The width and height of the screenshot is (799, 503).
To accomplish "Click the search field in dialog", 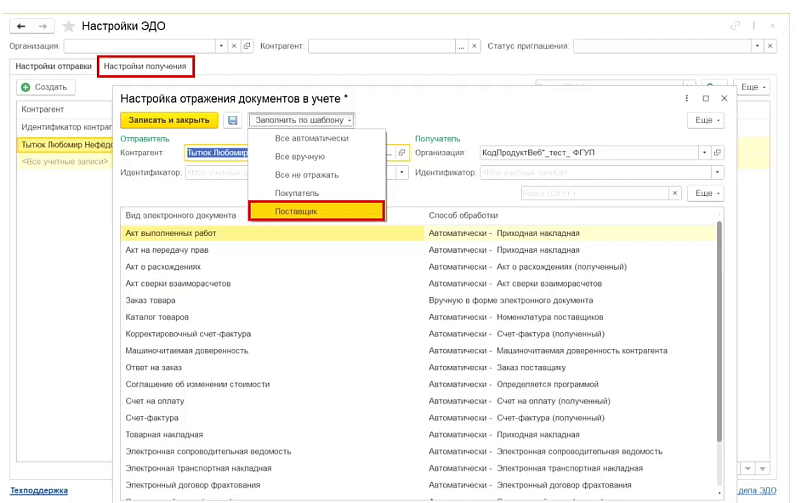I will point(595,193).
